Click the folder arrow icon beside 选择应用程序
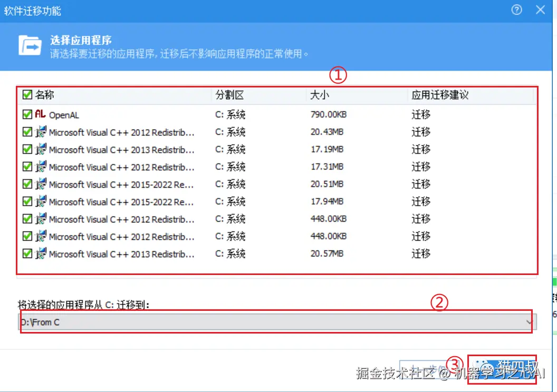 [30, 45]
